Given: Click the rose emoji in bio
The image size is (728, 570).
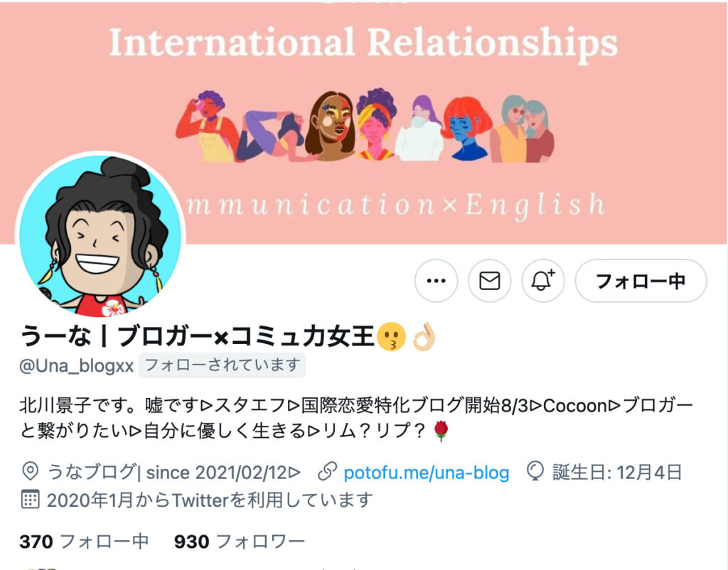Looking at the screenshot, I should (441, 431).
